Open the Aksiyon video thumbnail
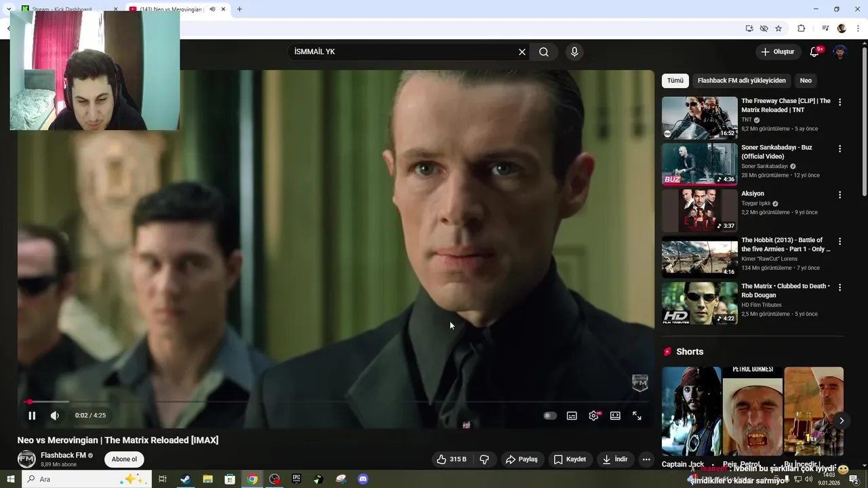The height and width of the screenshot is (488, 868). tap(700, 210)
